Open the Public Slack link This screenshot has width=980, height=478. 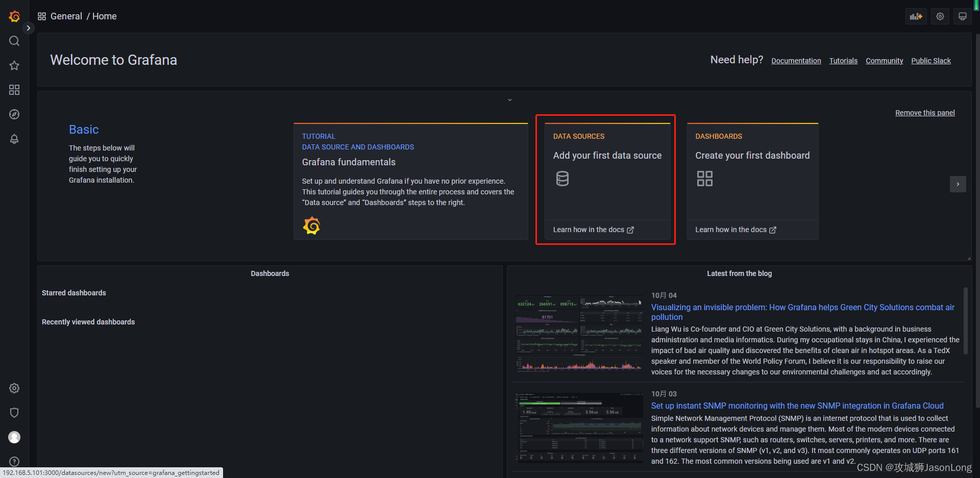[931, 61]
